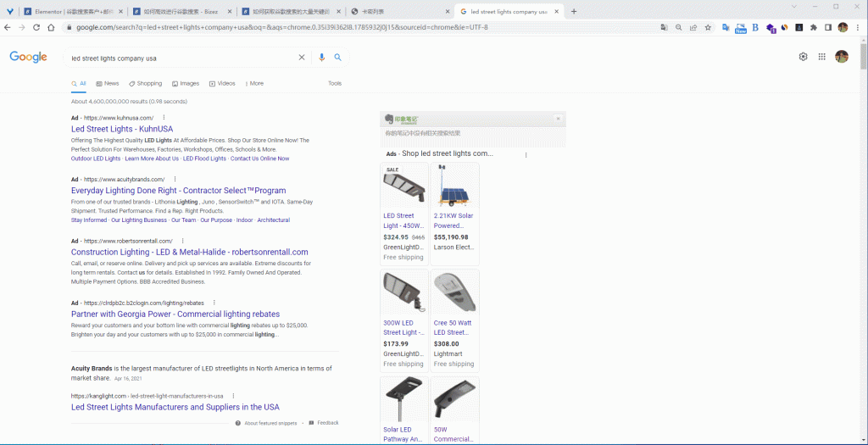Open Construction Lighting robertsonrentall link

[189, 252]
